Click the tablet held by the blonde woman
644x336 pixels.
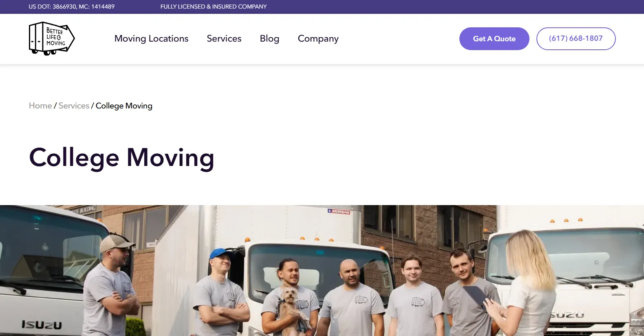475,297
